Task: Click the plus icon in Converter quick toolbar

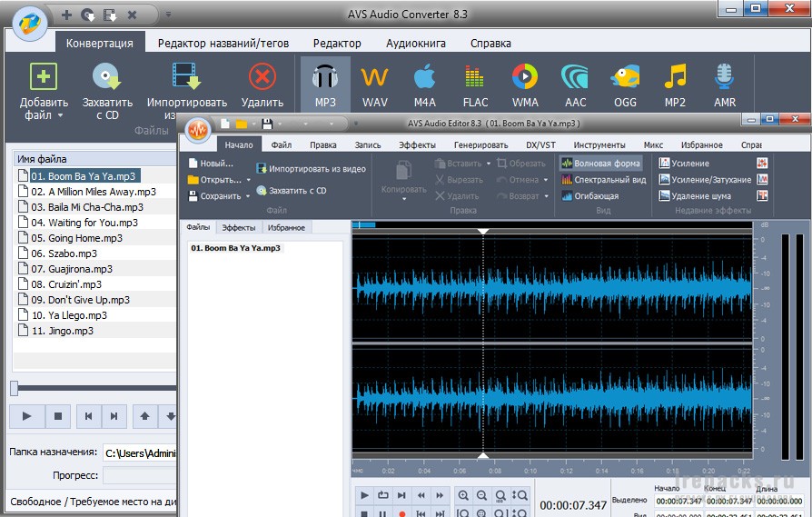Action: [66, 15]
